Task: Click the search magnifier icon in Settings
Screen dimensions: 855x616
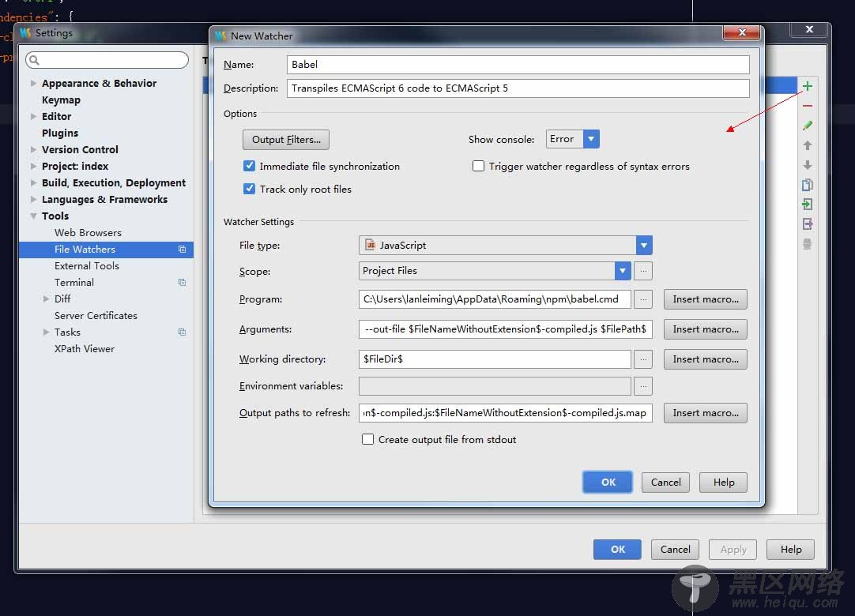Action: [34, 60]
